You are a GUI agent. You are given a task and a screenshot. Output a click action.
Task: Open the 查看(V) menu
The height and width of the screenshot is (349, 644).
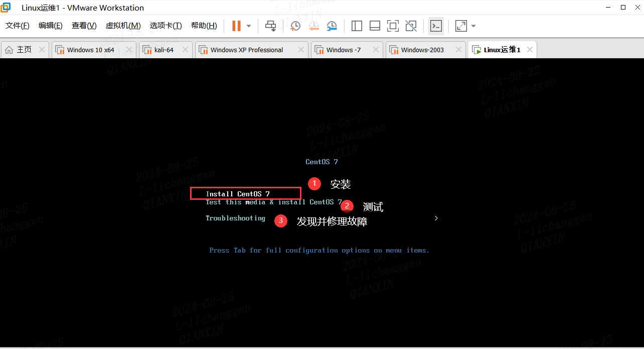pyautogui.click(x=84, y=26)
